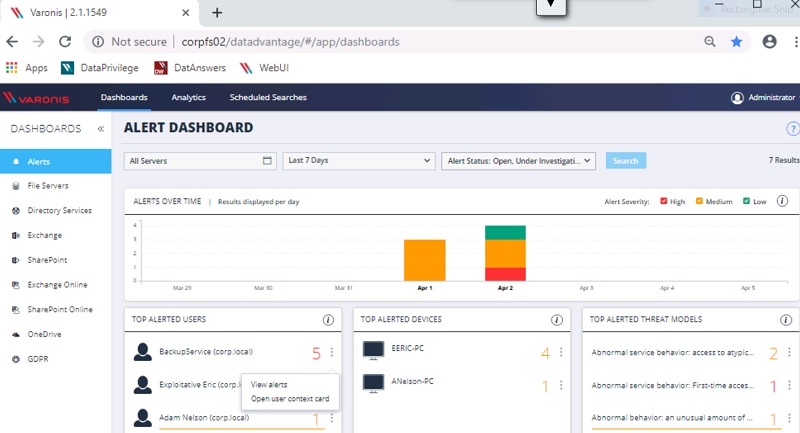
Task: Open the Apps bookmark shortcut
Action: coord(27,68)
